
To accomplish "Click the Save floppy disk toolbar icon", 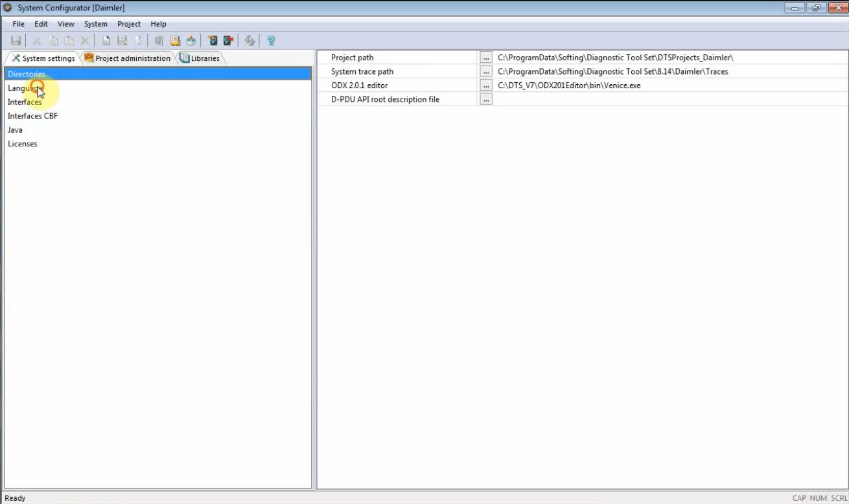I will click(16, 41).
